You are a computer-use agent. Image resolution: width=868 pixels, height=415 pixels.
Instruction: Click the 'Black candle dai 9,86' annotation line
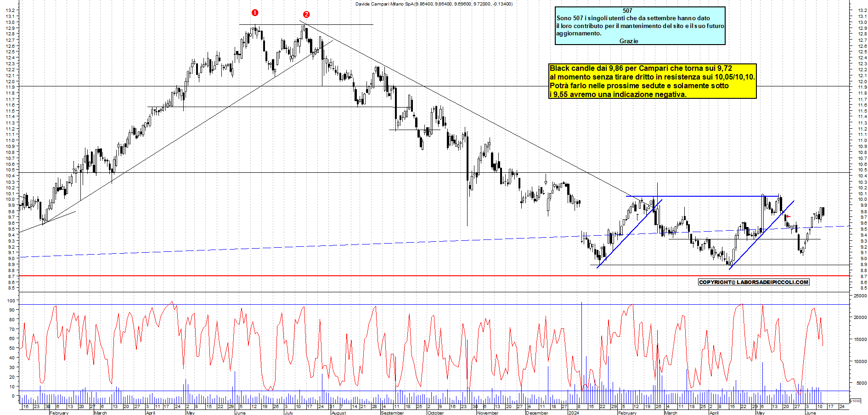pos(641,68)
